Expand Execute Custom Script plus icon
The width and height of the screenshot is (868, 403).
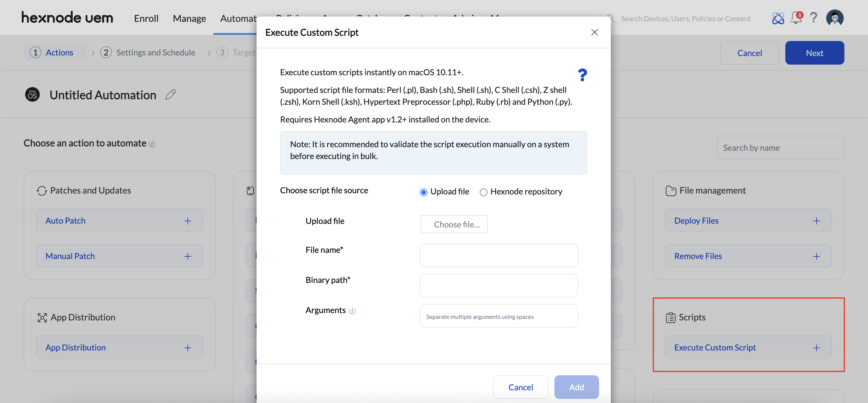point(816,348)
